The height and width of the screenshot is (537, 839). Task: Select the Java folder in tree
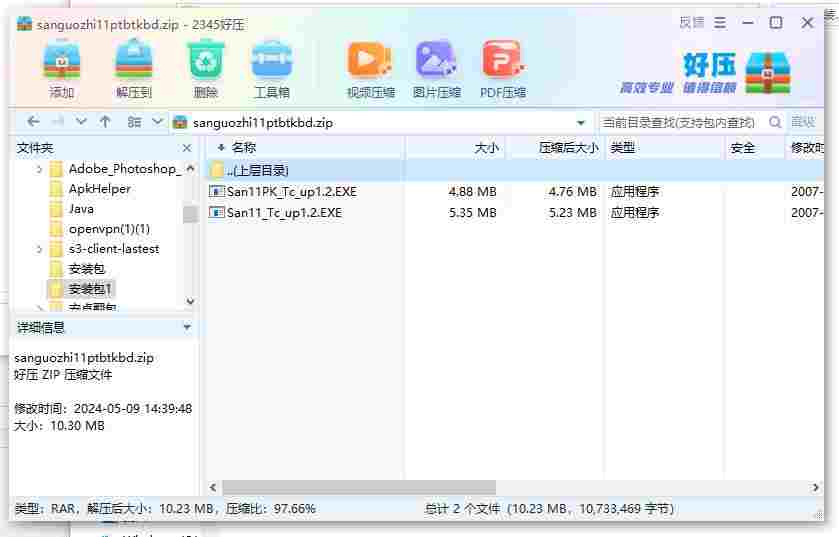click(x=81, y=209)
